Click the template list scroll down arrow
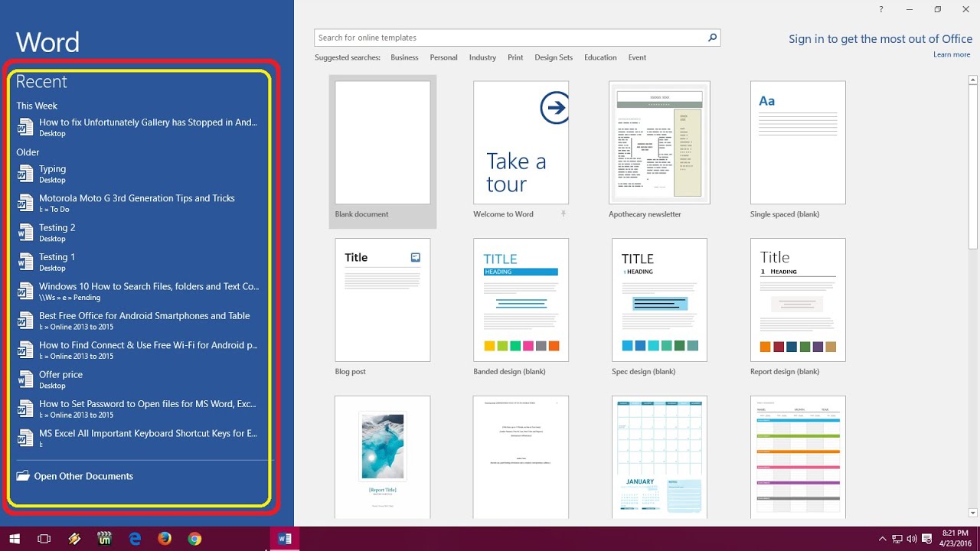Image resolution: width=980 pixels, height=551 pixels. [x=973, y=513]
